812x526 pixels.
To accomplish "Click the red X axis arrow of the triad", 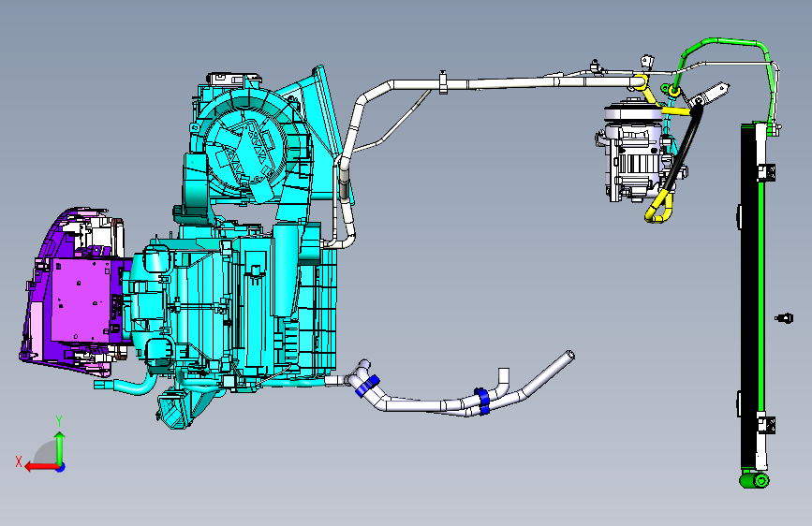I will click(40, 467).
